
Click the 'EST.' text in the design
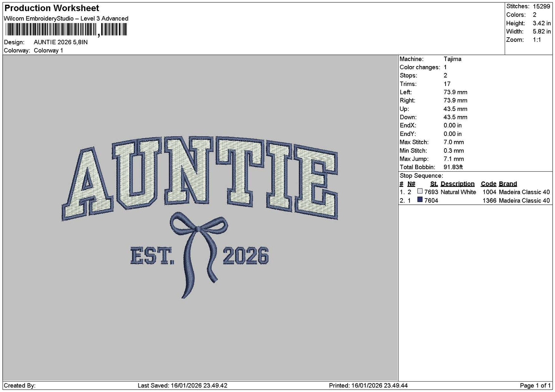pos(152,256)
